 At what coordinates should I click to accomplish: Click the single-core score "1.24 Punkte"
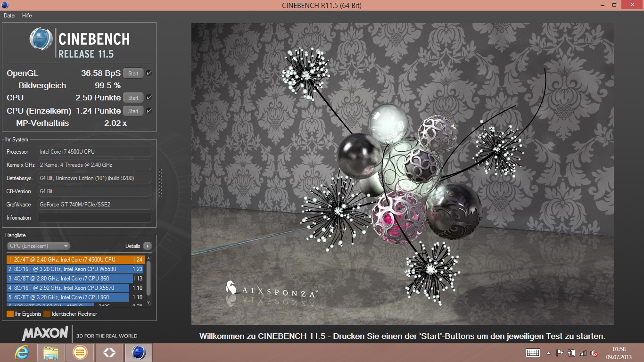[x=99, y=111]
